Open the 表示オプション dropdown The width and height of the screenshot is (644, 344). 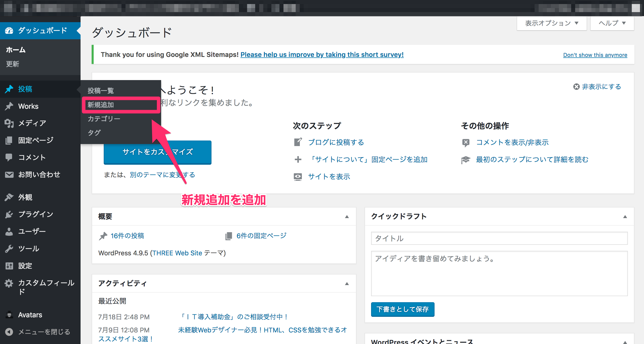click(551, 23)
